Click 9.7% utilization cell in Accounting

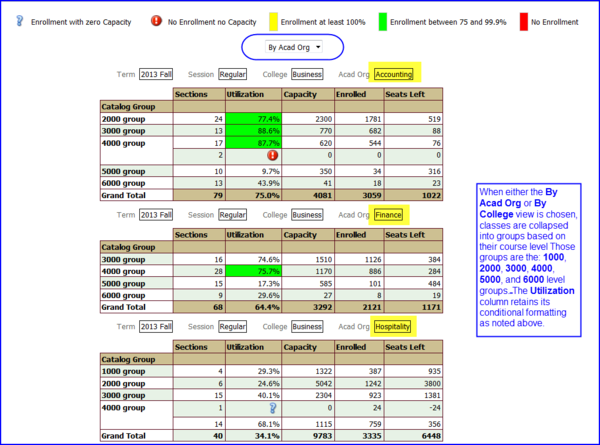[254, 171]
